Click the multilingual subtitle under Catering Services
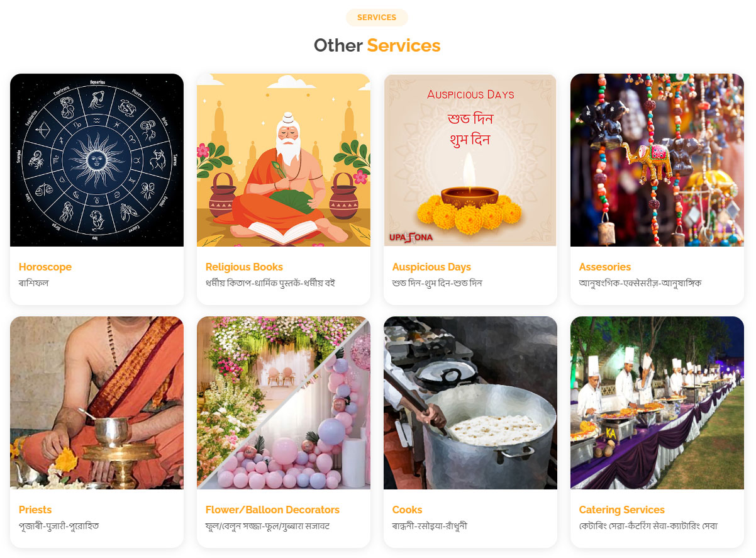Viewport: 756px width, 558px height. pos(648,526)
